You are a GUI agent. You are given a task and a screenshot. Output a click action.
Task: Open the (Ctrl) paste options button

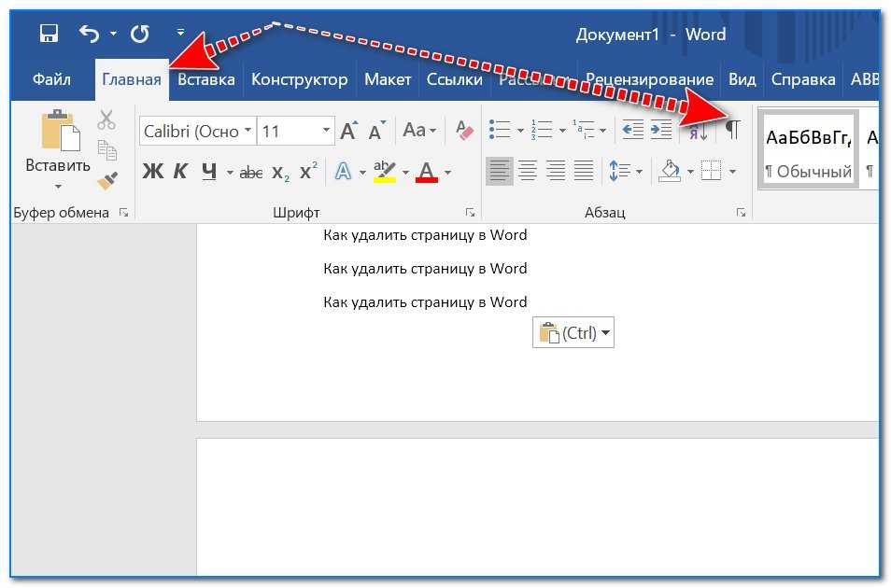(x=573, y=332)
